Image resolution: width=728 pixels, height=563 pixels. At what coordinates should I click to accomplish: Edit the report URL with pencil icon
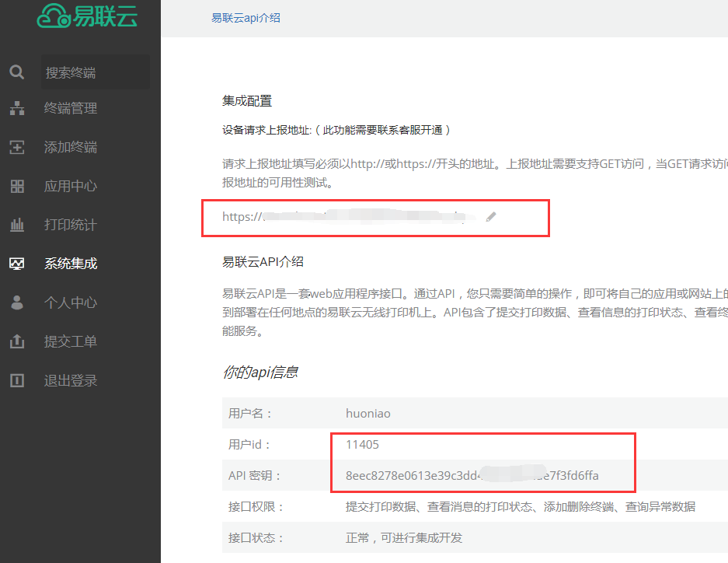click(x=491, y=217)
